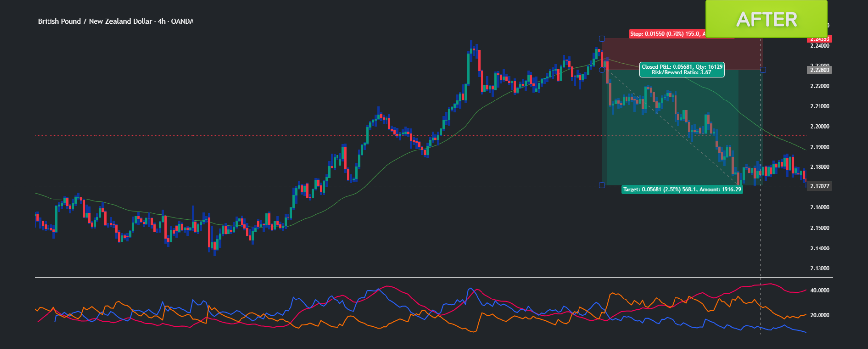Viewport: 868px width, 349px height.
Task: Select the bottom-left square handle at the target level
Action: pos(602,185)
